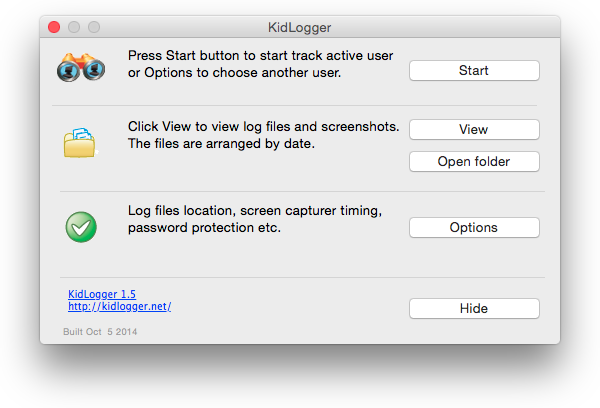Click the separator line above the KidLogger links
The width and height of the screenshot is (600, 408).
point(302,277)
